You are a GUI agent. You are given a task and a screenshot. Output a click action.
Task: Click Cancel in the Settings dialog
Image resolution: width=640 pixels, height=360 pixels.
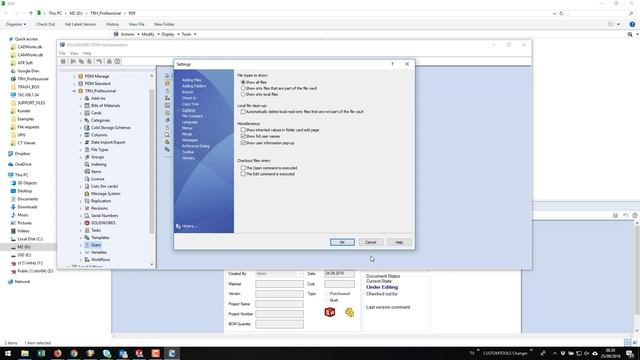[371, 242]
